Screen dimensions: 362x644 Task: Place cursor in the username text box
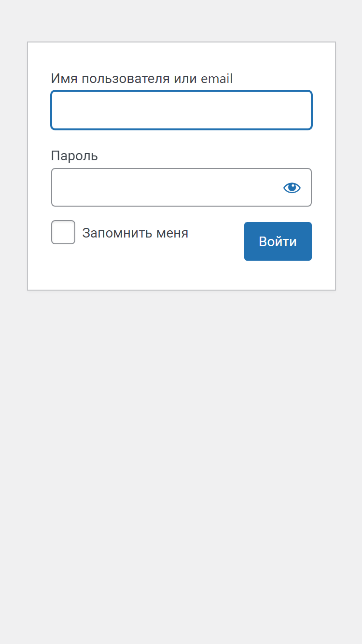(181, 110)
